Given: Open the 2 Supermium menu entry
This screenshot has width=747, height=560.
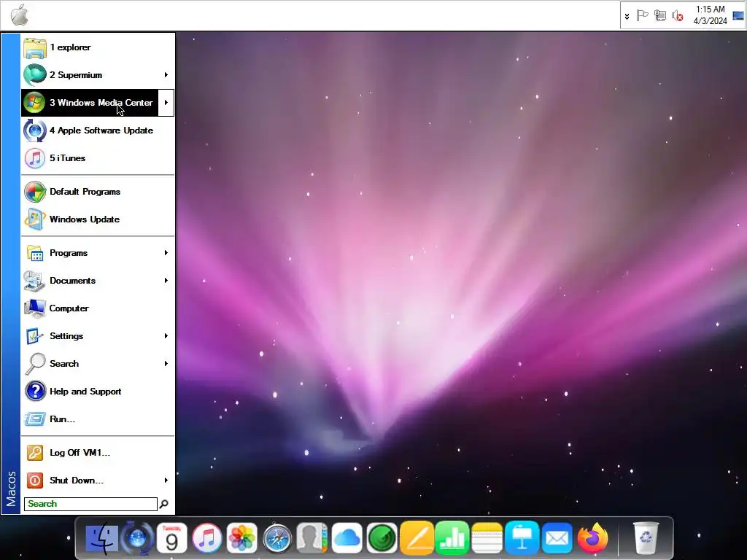Looking at the screenshot, I should tap(98, 75).
